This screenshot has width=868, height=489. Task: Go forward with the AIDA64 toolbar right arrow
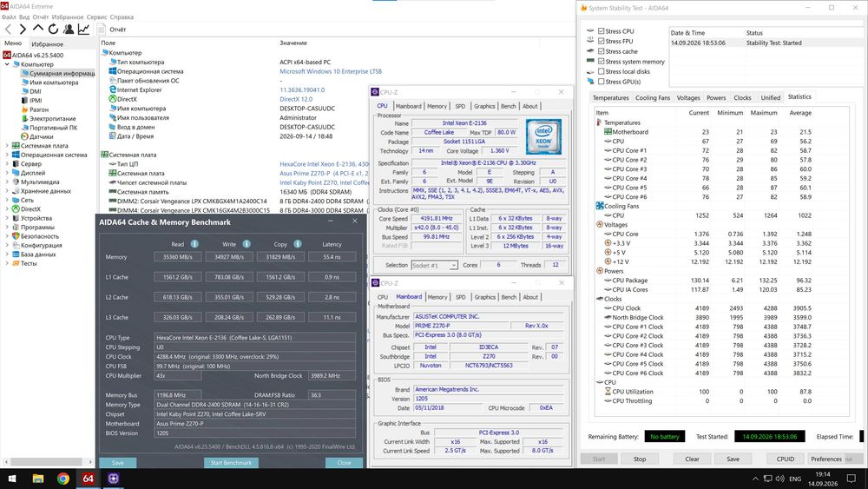(23, 30)
